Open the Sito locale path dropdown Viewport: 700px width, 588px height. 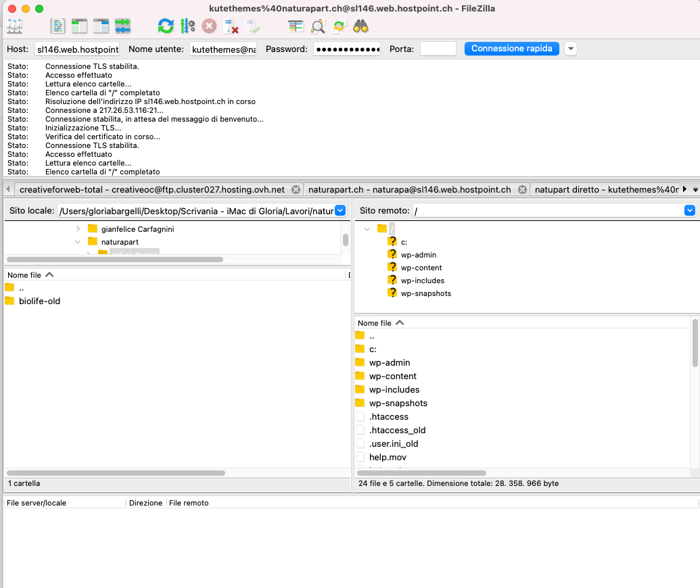pos(340,211)
